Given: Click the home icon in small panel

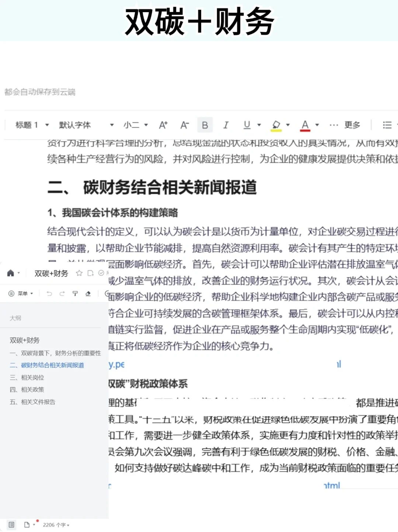Looking at the screenshot, I should 10,273.
